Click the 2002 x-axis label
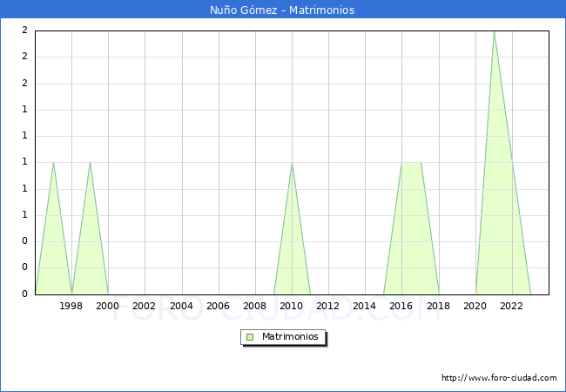Screen dimensions: 566x392 coord(145,306)
